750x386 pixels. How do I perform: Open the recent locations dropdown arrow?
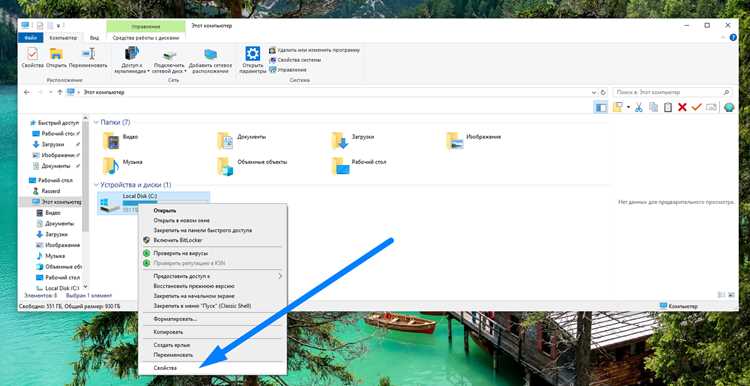tap(51, 92)
